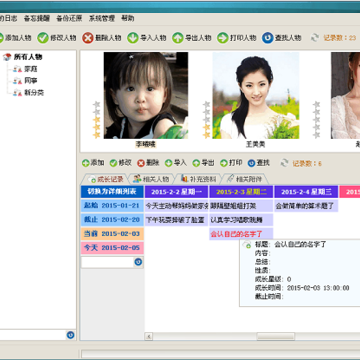Click the tooltip line 成长时间: 2015-02-03 13:00:00
The image size is (360, 360).
pos(302,288)
